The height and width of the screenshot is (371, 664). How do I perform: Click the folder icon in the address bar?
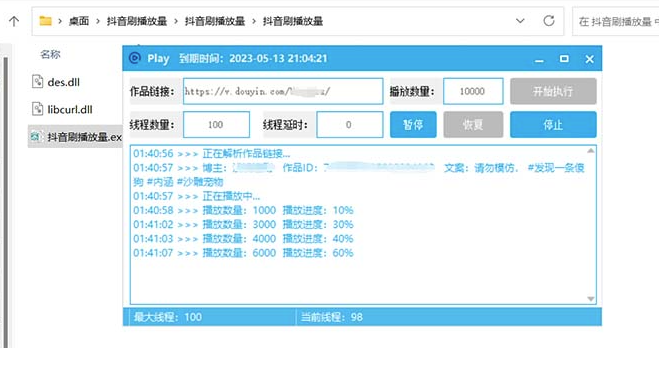coord(45,21)
